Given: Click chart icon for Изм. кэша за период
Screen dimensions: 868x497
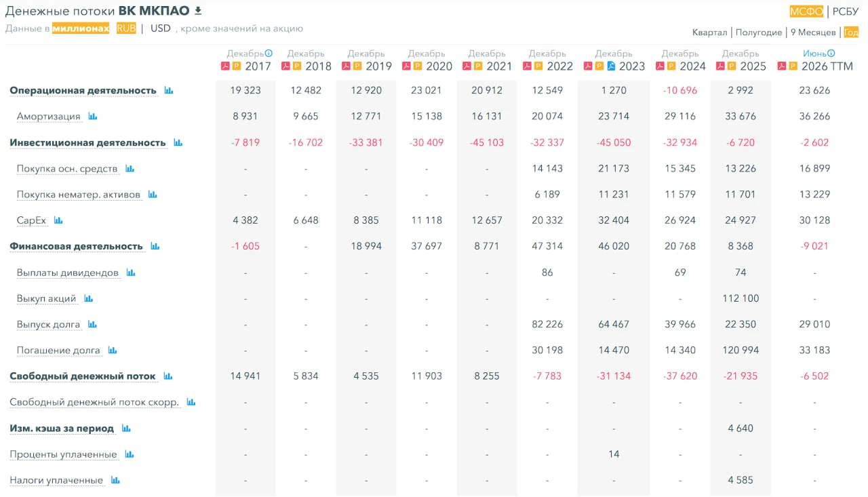Looking at the screenshot, I should (x=127, y=429).
